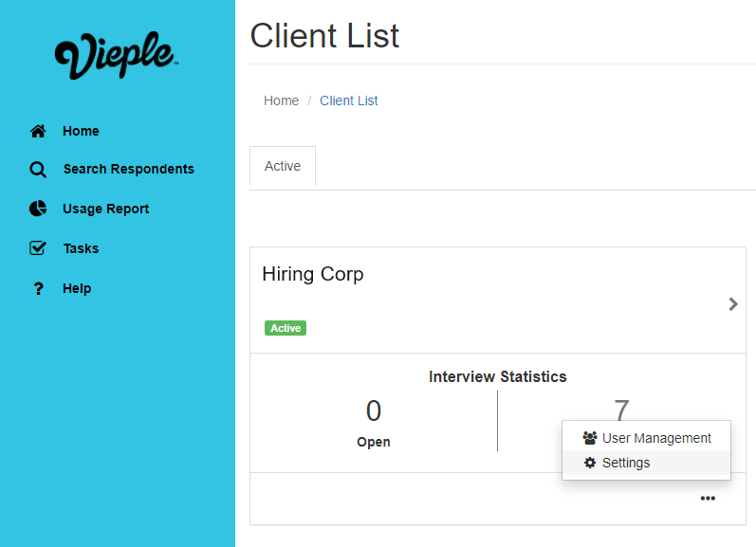Click the Help question mark icon
This screenshot has height=547, width=756.
coord(38,289)
